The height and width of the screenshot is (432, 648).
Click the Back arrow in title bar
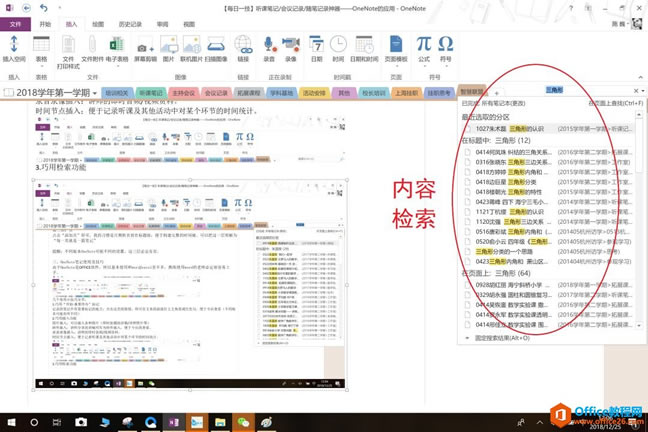click(26, 8)
